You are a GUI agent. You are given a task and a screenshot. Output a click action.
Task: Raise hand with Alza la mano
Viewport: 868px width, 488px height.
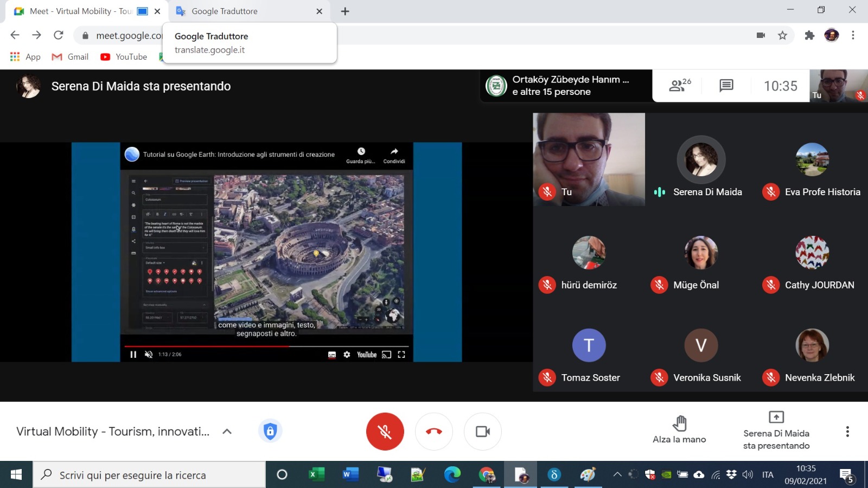(x=679, y=431)
